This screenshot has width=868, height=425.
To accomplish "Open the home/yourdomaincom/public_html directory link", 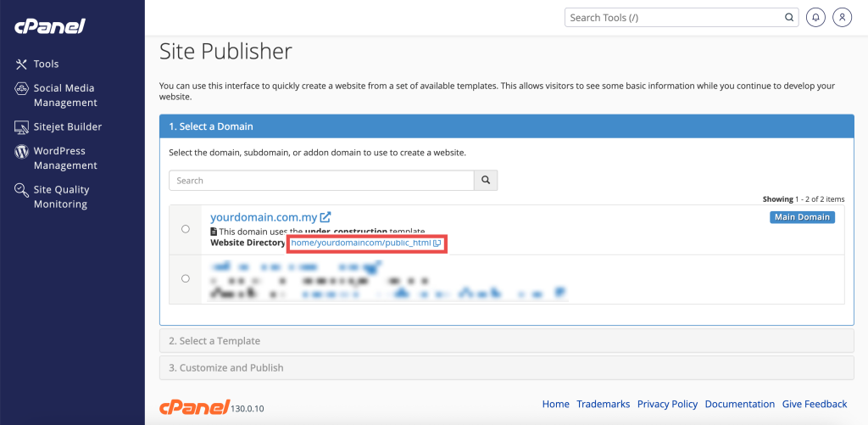I will point(360,243).
